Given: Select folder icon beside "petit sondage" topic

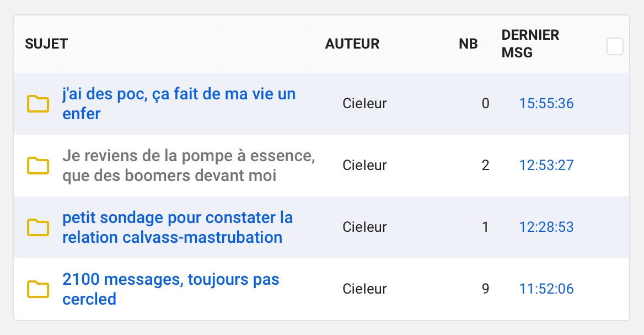Looking at the screenshot, I should point(38,227).
